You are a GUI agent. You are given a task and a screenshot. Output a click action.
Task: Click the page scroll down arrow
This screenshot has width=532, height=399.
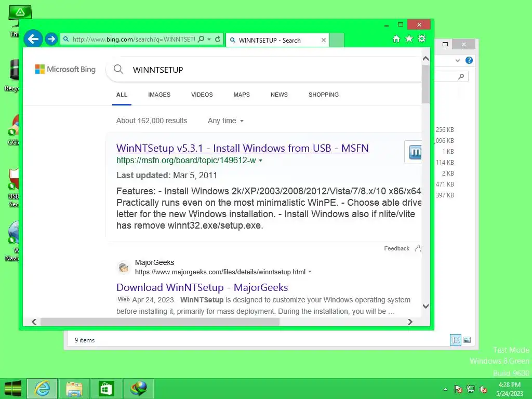[426, 306]
